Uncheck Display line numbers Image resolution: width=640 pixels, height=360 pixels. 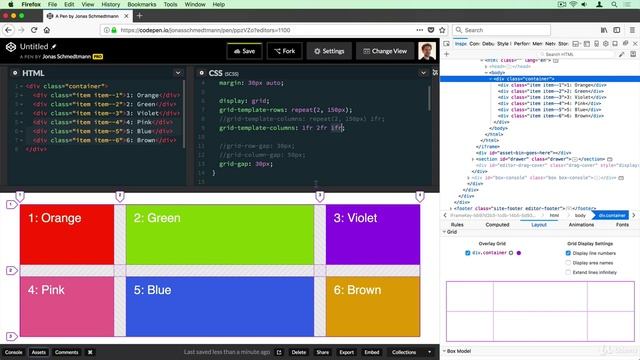pos(568,253)
